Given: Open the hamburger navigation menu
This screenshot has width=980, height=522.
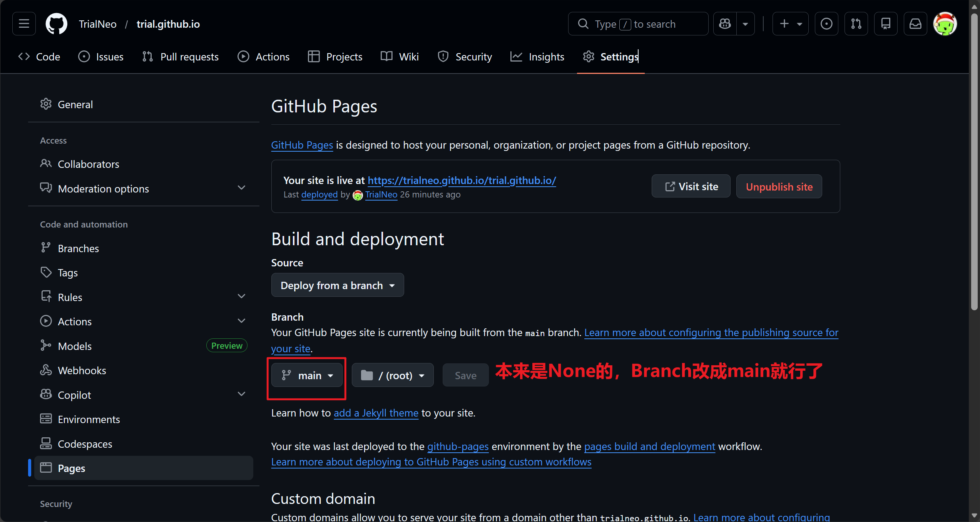Looking at the screenshot, I should (x=24, y=24).
